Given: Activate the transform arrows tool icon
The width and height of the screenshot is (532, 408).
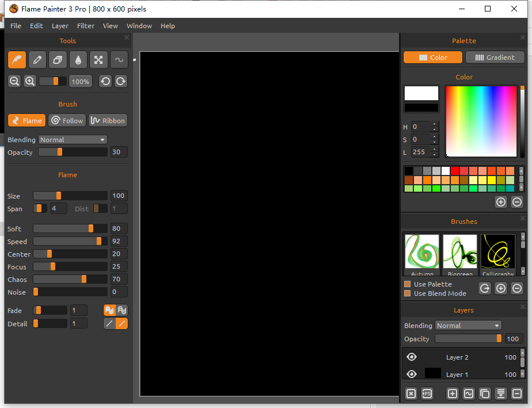Looking at the screenshot, I should point(98,60).
